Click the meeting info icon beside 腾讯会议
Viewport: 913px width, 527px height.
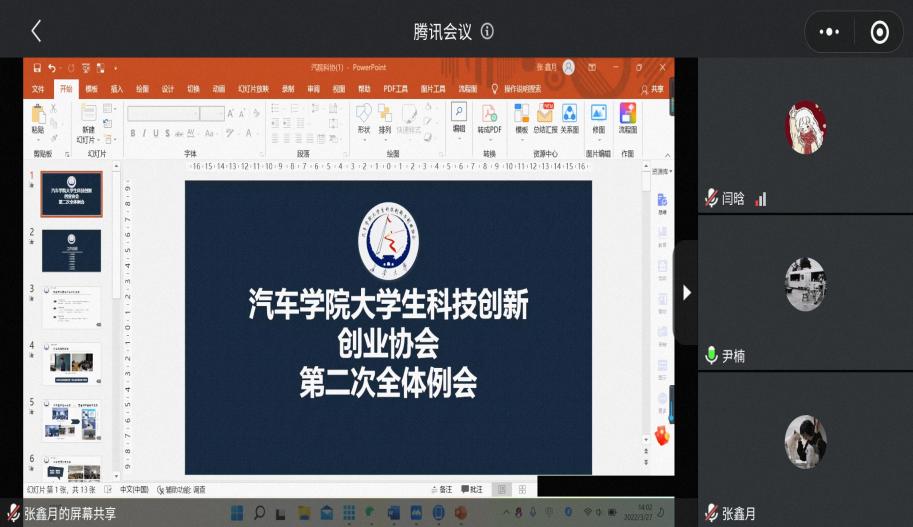pos(487,31)
